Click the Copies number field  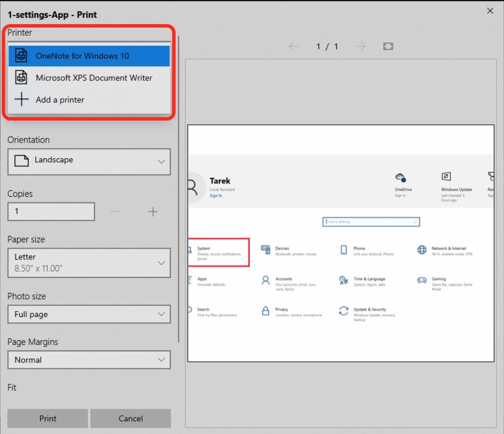point(51,211)
